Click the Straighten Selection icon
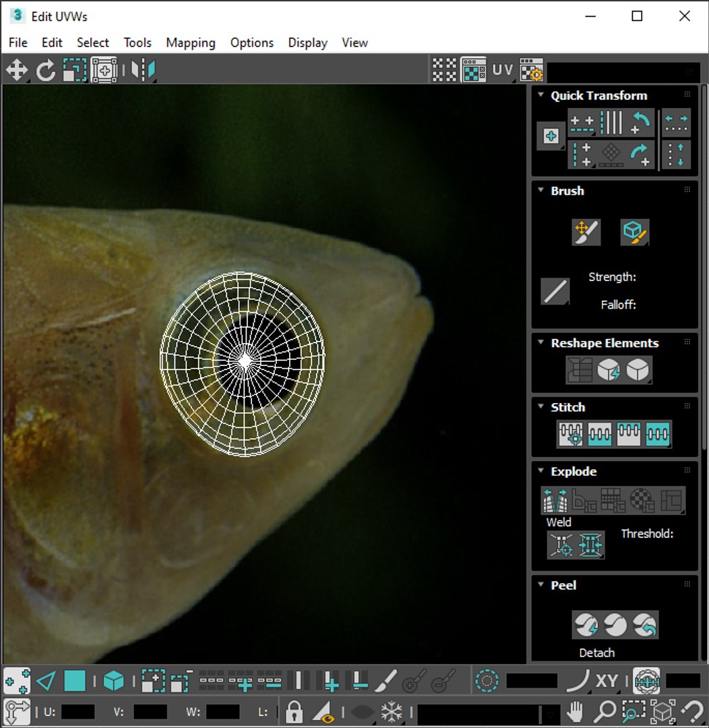 580,370
